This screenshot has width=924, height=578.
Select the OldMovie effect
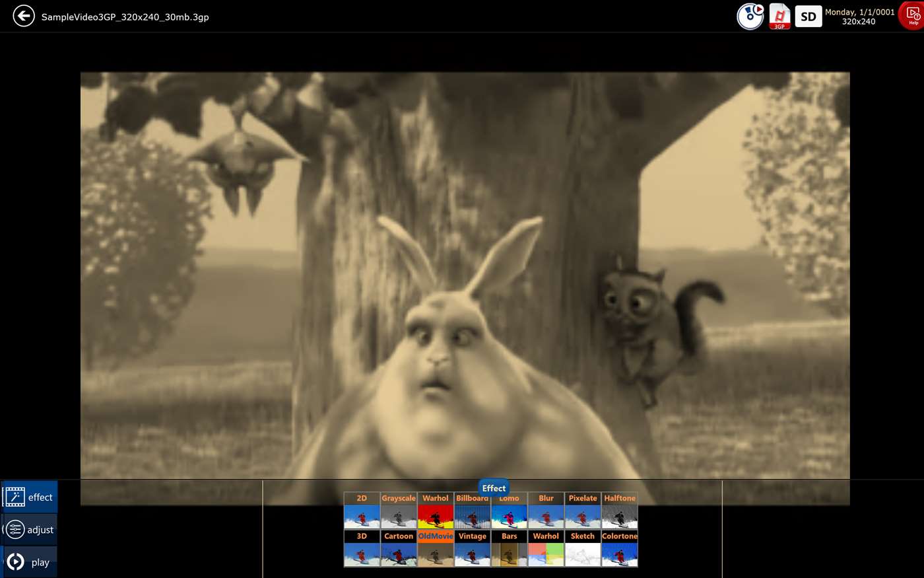436,549
